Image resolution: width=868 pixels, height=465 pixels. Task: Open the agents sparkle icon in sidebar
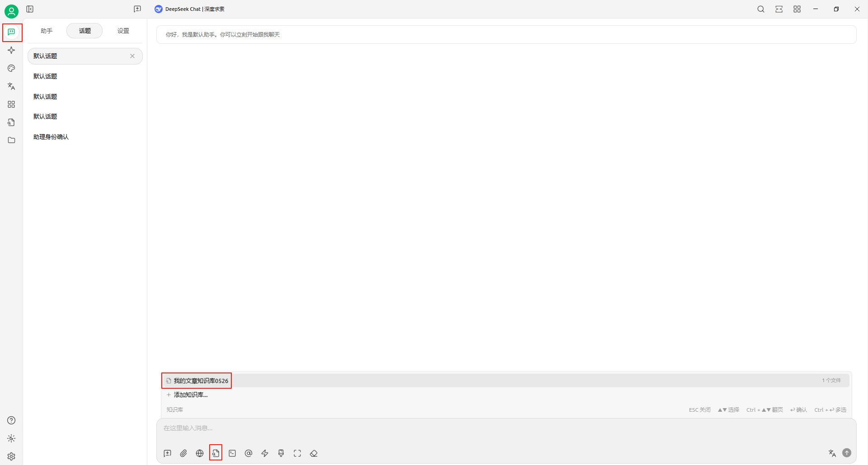pos(12,50)
